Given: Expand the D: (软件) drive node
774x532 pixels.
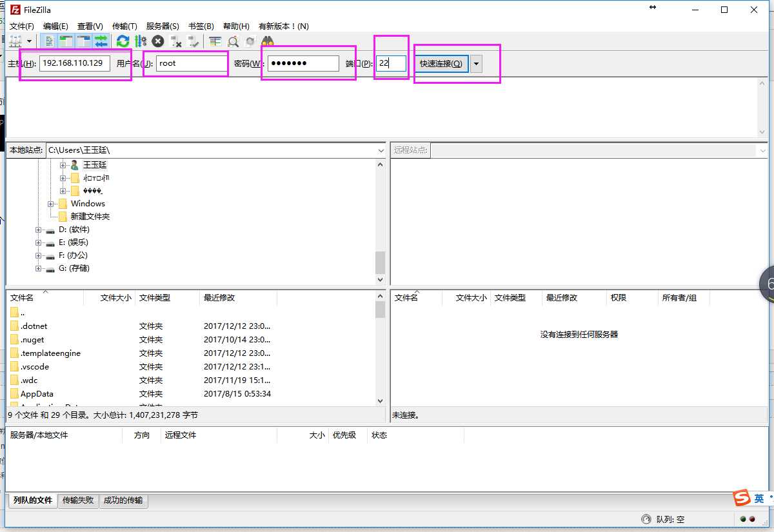Looking at the screenshot, I should point(38,230).
